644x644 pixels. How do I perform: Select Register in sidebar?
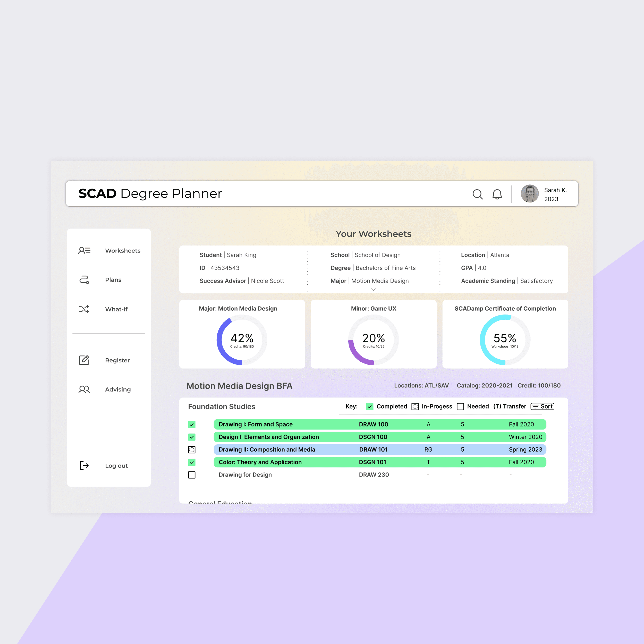tap(117, 360)
